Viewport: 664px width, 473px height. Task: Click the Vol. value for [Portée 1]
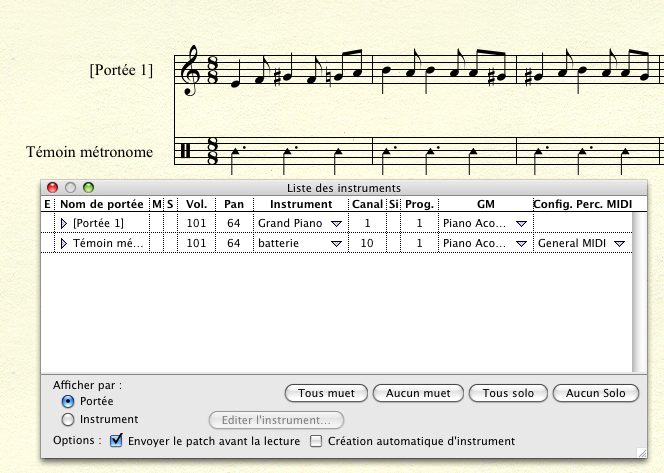coord(196,223)
